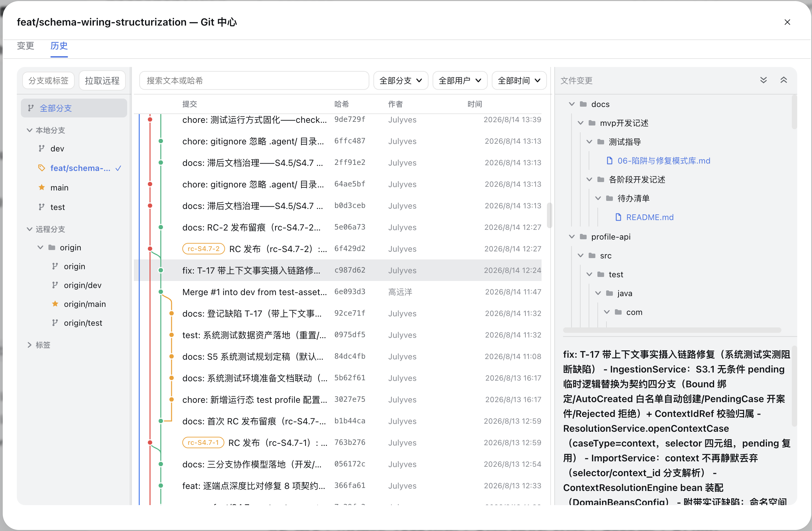The height and width of the screenshot is (531, 812).
Task: Switch to the 历史 tab
Action: coord(59,46)
